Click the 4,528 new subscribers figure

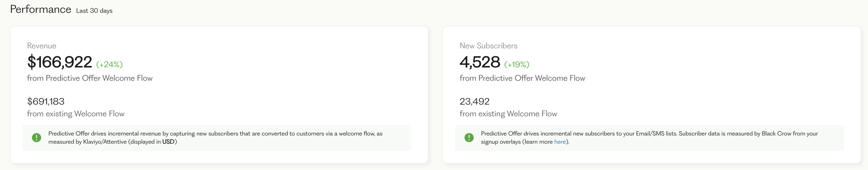click(480, 62)
